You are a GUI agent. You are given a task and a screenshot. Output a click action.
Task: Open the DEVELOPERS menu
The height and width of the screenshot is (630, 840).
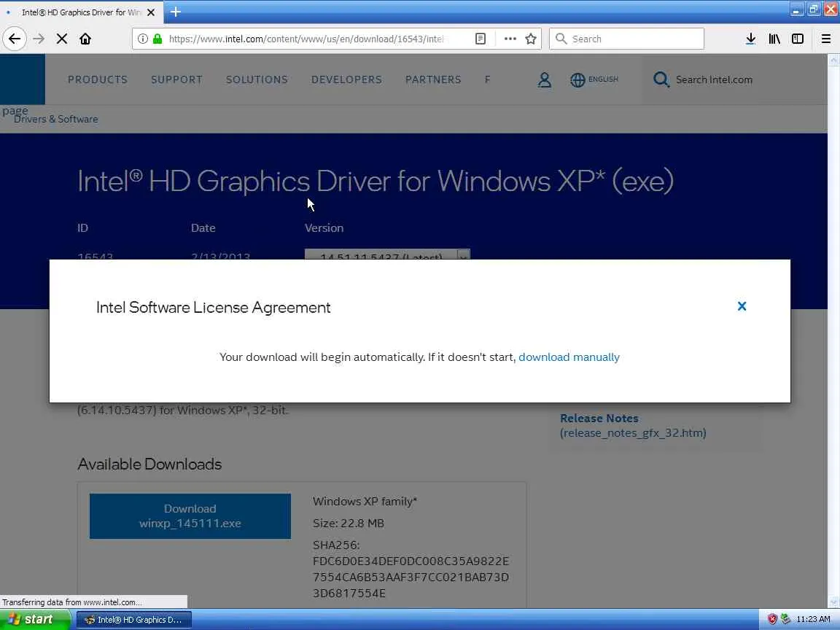pyautogui.click(x=346, y=79)
